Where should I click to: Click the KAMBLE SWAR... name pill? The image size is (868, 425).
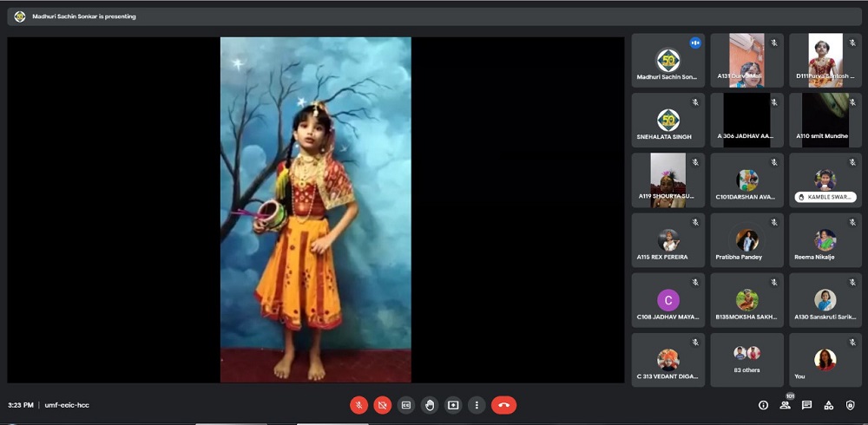pyautogui.click(x=825, y=198)
